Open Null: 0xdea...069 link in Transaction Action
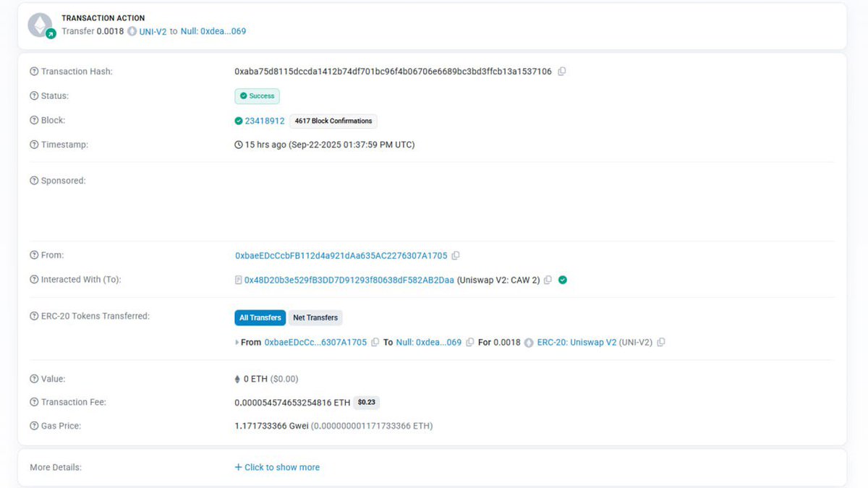868x488 pixels. point(213,32)
